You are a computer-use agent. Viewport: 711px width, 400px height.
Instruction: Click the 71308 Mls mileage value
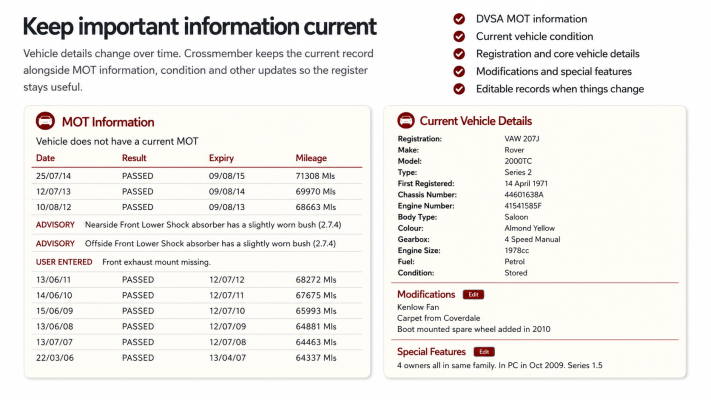pos(315,176)
